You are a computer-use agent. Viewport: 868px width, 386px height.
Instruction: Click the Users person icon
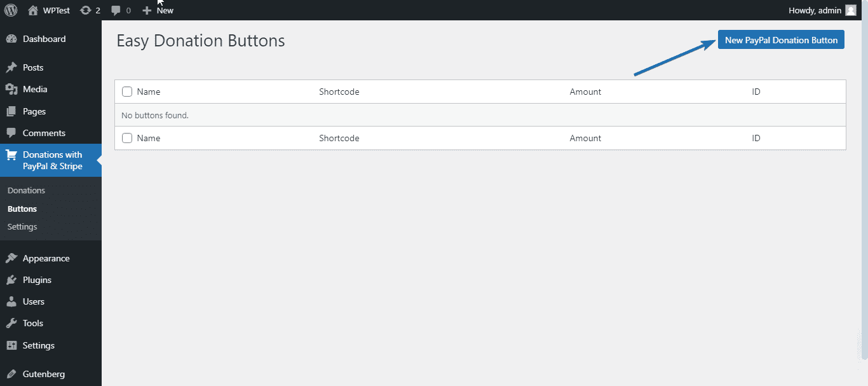[11, 301]
